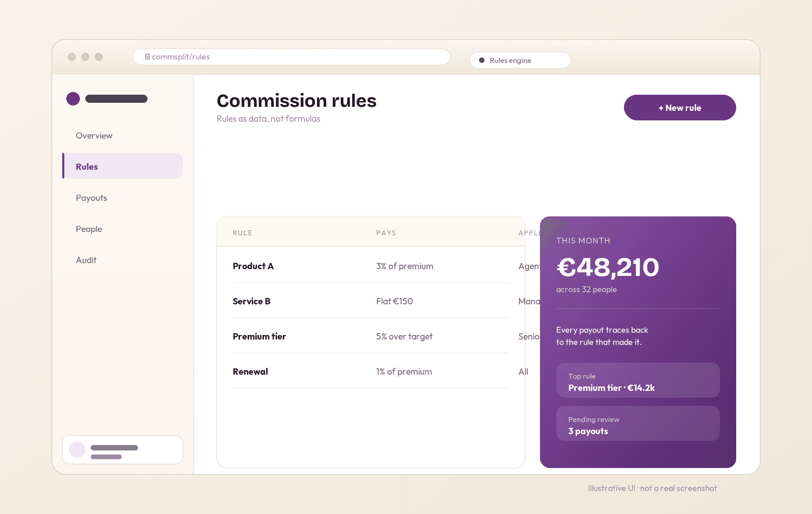The image size is (812, 514).
Task: Click the commsplit/rules address field
Action: tap(291, 57)
